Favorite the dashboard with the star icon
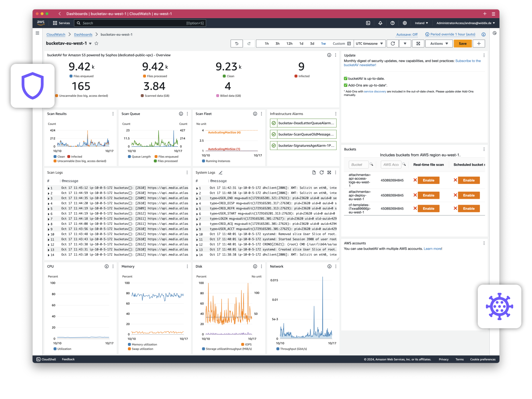 [x=97, y=43]
